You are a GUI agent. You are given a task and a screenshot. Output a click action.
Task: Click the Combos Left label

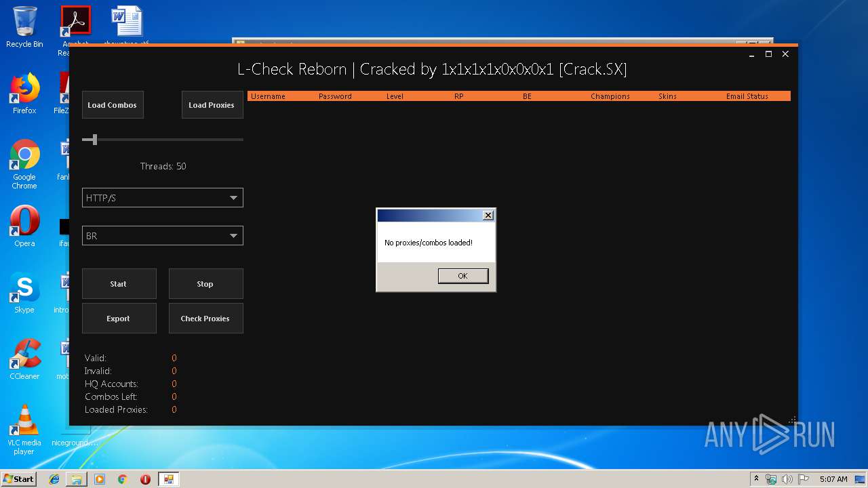pyautogui.click(x=111, y=396)
